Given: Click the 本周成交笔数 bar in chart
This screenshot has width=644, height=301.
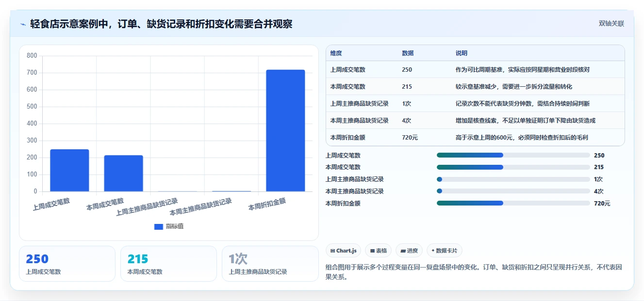Looking at the screenshot, I should click(x=123, y=173).
